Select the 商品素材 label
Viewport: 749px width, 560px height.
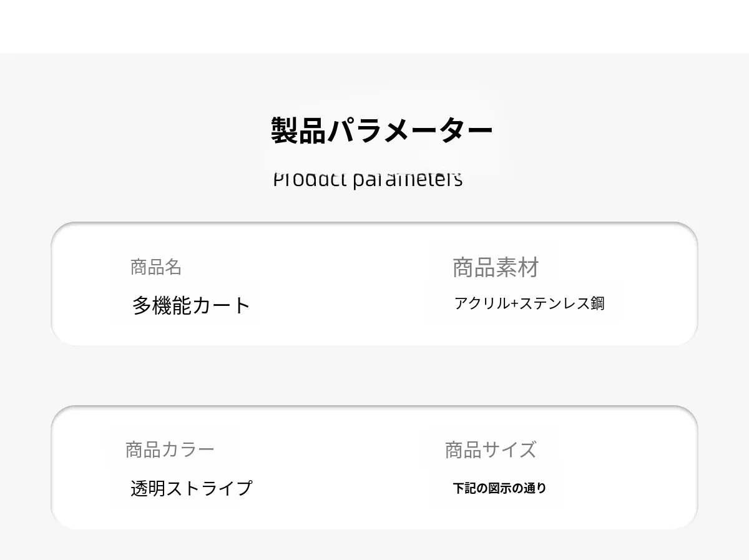click(x=495, y=267)
